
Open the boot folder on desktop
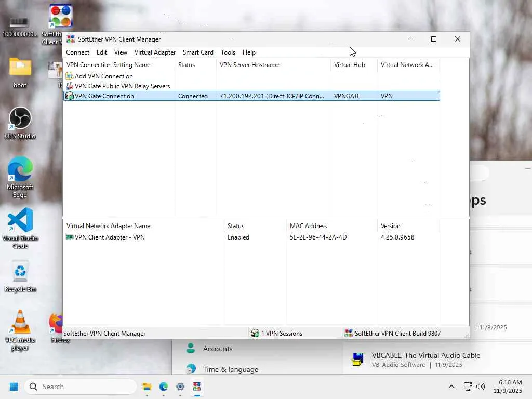(20, 73)
